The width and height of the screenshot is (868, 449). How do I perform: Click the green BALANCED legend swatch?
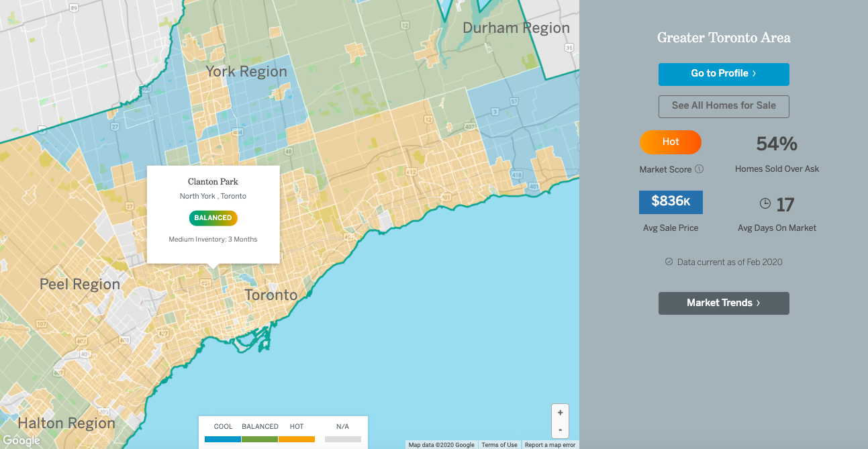click(260, 439)
